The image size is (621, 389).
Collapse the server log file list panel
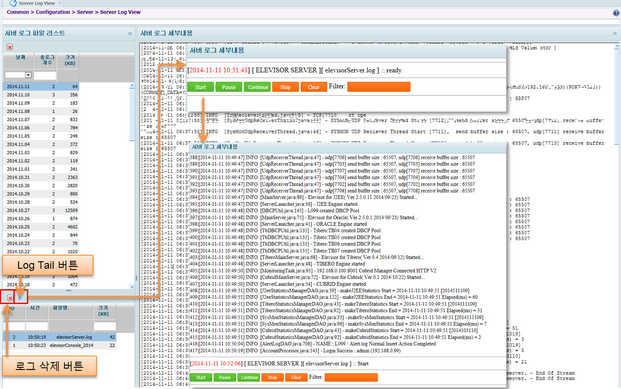click(x=130, y=33)
